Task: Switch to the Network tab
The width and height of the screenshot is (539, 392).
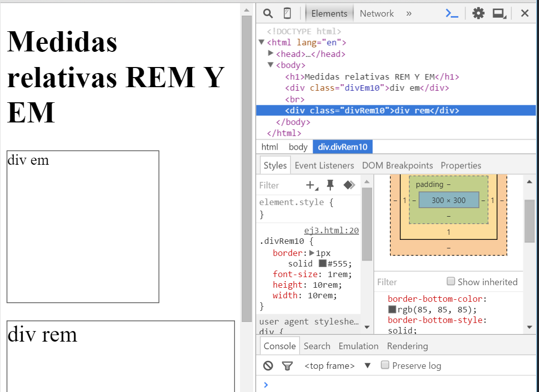Action: (377, 13)
